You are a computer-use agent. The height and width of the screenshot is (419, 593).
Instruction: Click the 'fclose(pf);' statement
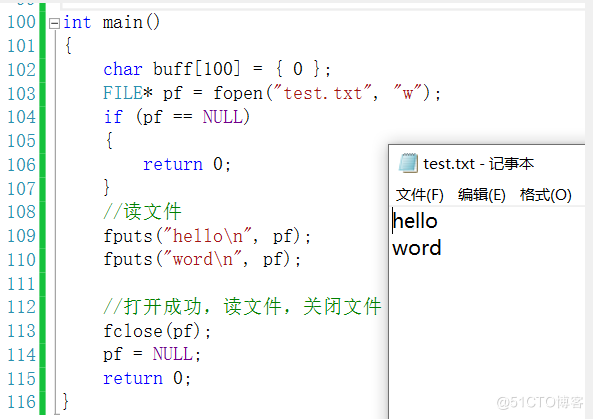tap(157, 331)
